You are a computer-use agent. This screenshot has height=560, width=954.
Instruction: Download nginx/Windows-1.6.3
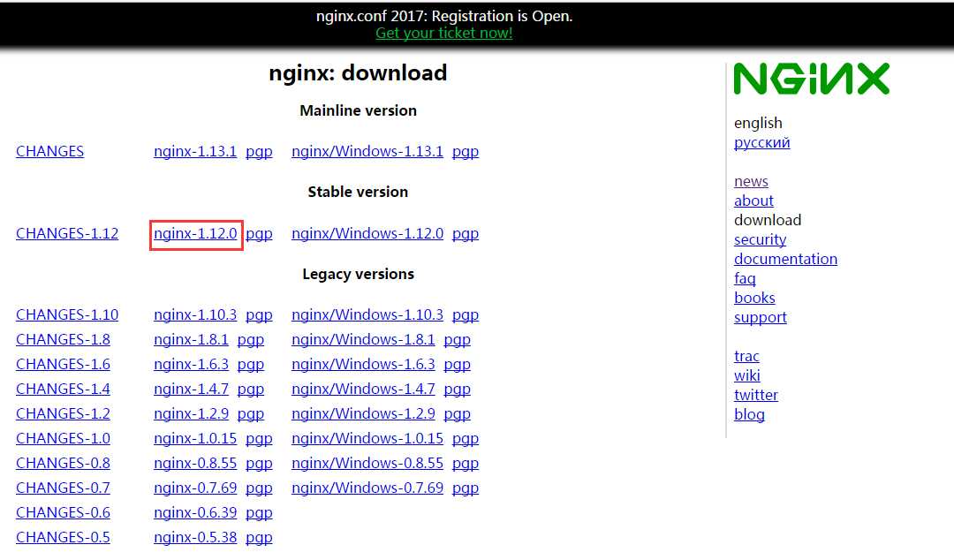coord(363,364)
